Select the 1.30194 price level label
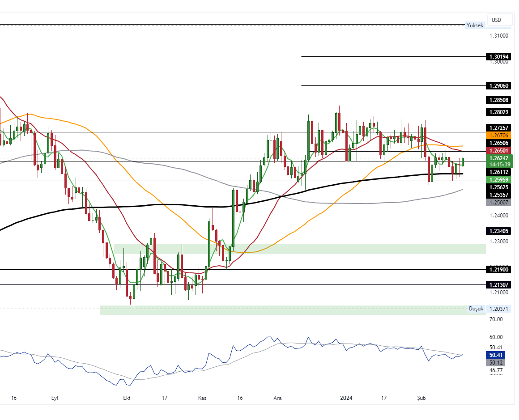The height and width of the screenshot is (420, 519). point(498,57)
